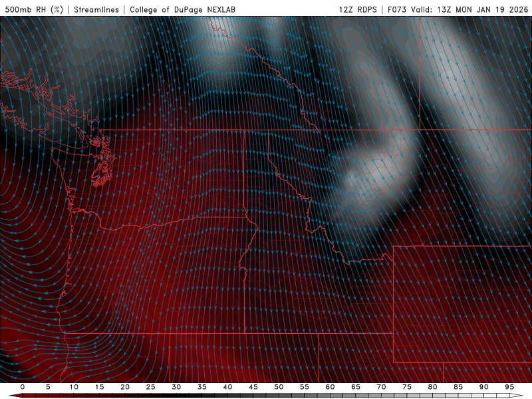Screen dimensions: 532x399
Task: Pick the colorbar label '95'
Action: click(509, 387)
